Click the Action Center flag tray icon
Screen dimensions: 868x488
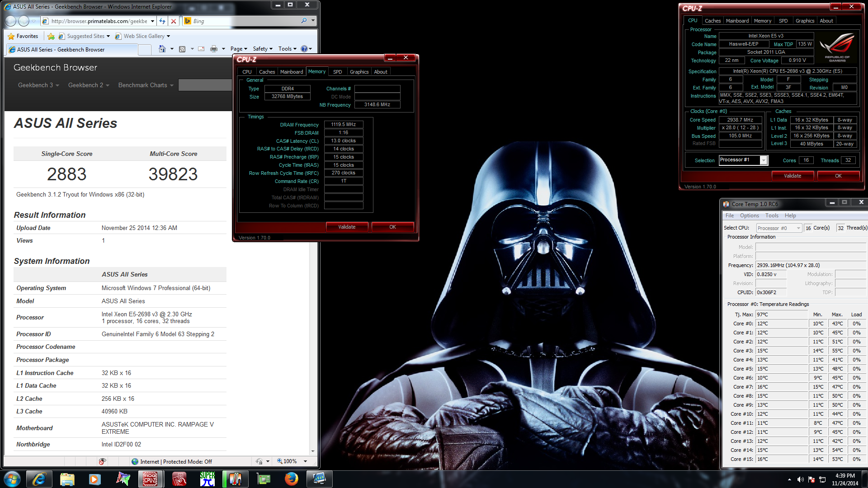[x=811, y=479]
